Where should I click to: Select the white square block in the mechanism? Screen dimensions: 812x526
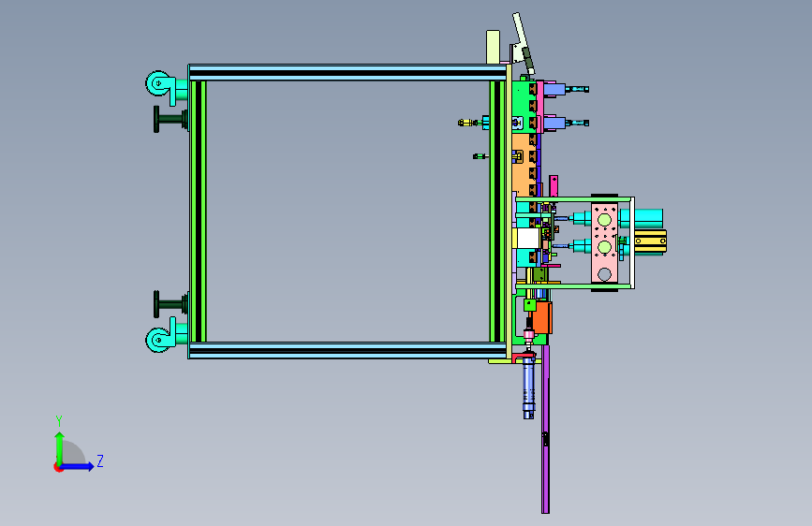pos(528,239)
